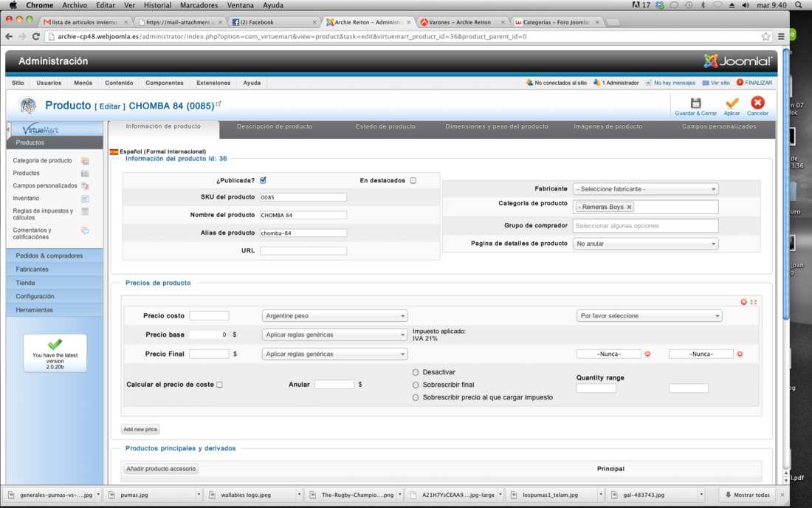The height and width of the screenshot is (508, 812).
Task: Open gal-483743.jpg download options arrow
Action: (701, 495)
